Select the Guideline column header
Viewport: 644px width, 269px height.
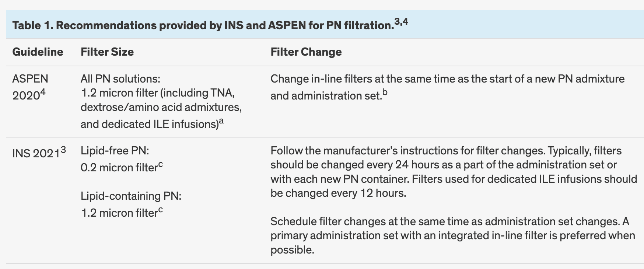(x=38, y=52)
